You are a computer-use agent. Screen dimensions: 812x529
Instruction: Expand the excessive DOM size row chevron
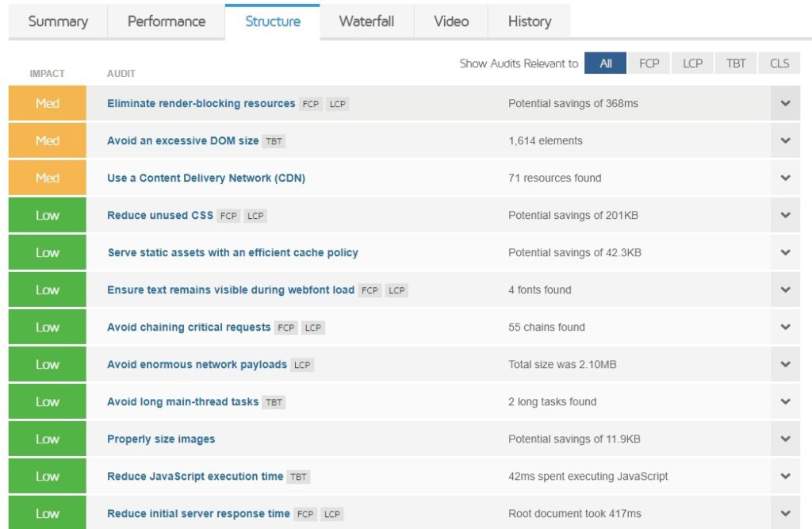pyautogui.click(x=786, y=140)
